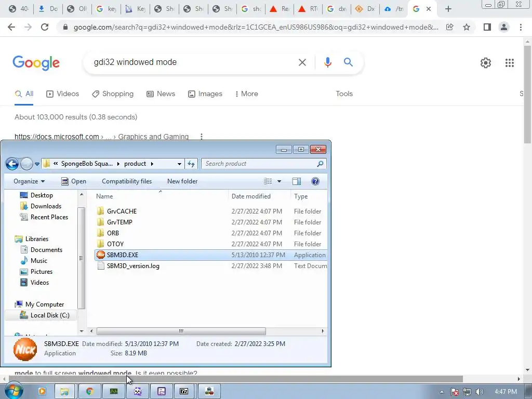Sort files by Name column
Screen dimensions: 532x399
[x=160, y=196]
